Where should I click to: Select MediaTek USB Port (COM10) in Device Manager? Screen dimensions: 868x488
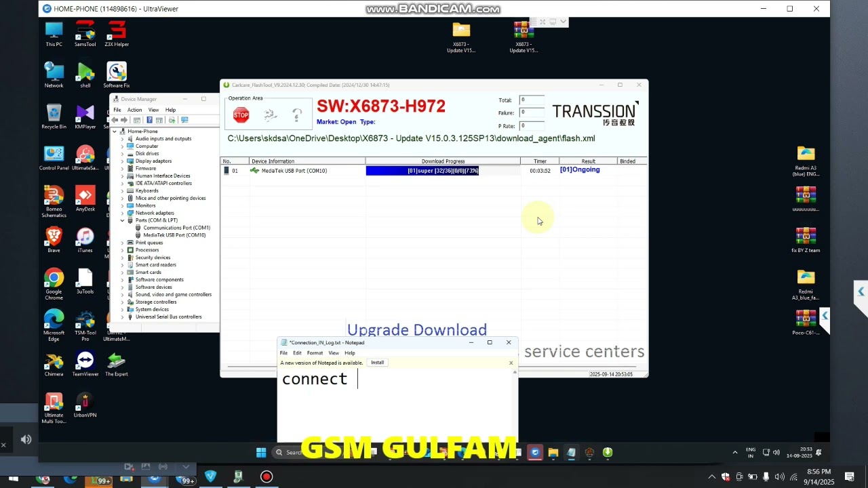tap(174, 235)
